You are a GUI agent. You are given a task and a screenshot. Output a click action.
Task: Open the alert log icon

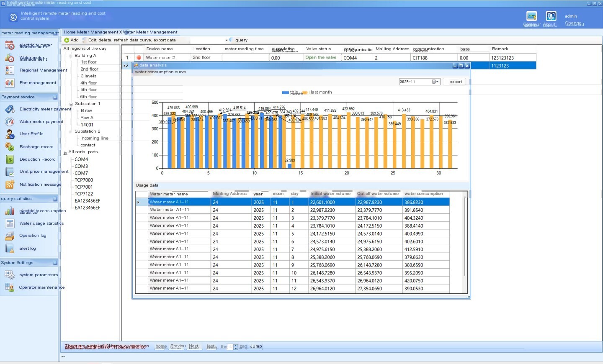point(10,249)
